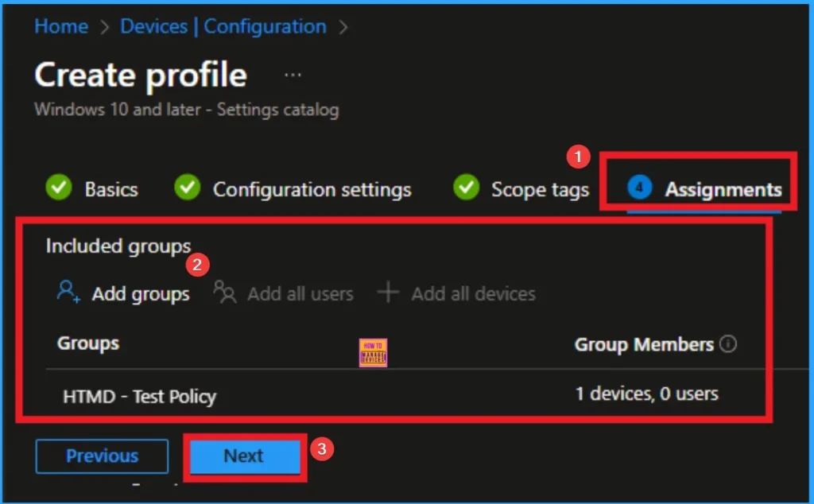The width and height of the screenshot is (814, 504).
Task: Click the Groups column header
Action: (88, 343)
